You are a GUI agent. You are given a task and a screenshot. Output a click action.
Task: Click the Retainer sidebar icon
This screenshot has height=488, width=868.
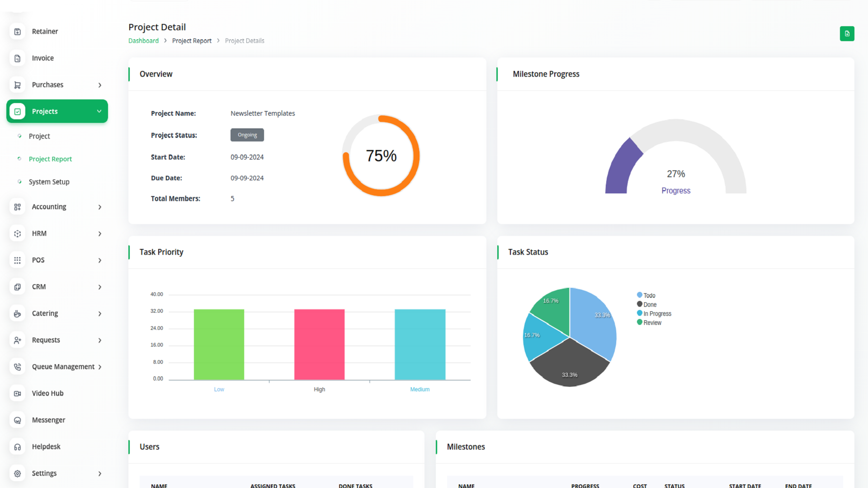coord(17,32)
